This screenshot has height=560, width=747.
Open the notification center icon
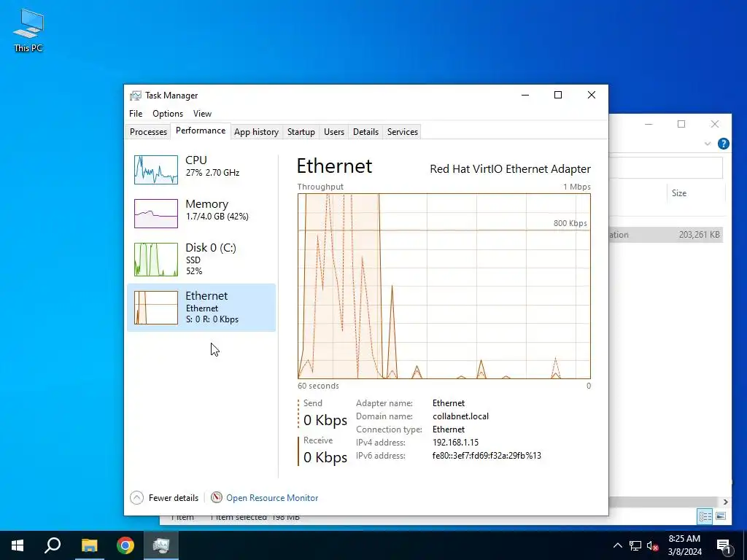724,545
